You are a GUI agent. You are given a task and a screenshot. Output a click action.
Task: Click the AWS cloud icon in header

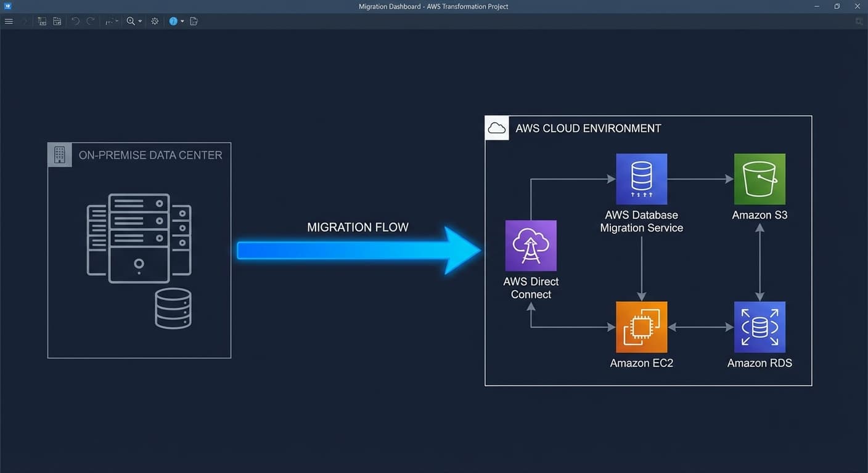coord(497,128)
